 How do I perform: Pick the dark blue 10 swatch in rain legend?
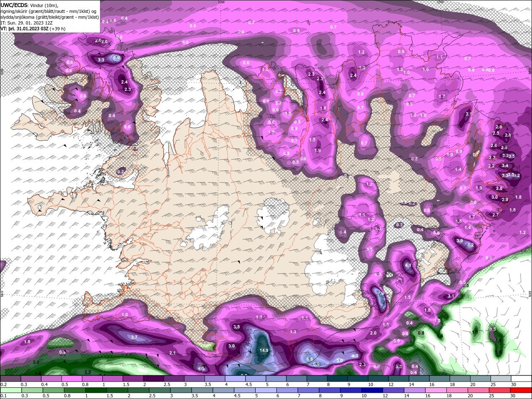click(371, 390)
